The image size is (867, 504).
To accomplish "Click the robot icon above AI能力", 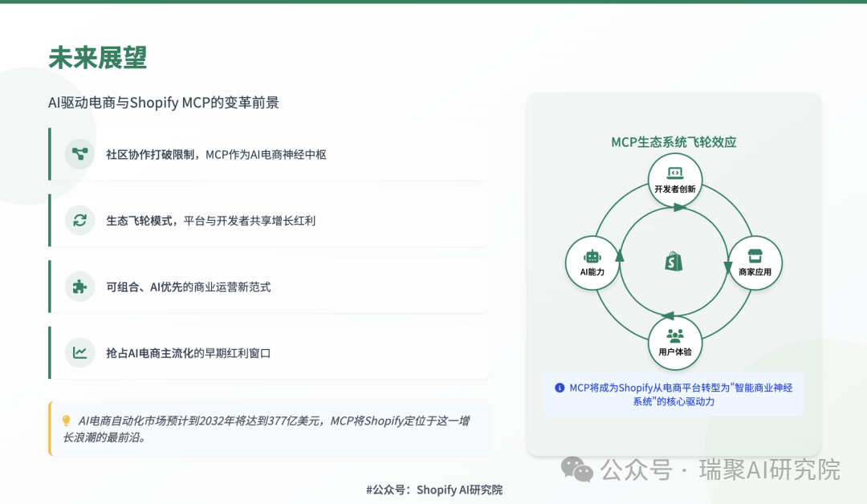I will [592, 257].
